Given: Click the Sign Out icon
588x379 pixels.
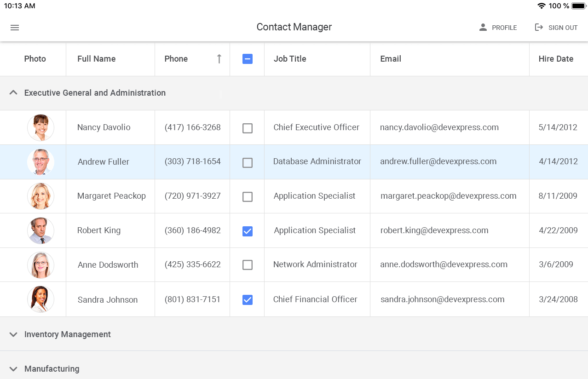Looking at the screenshot, I should pos(538,27).
